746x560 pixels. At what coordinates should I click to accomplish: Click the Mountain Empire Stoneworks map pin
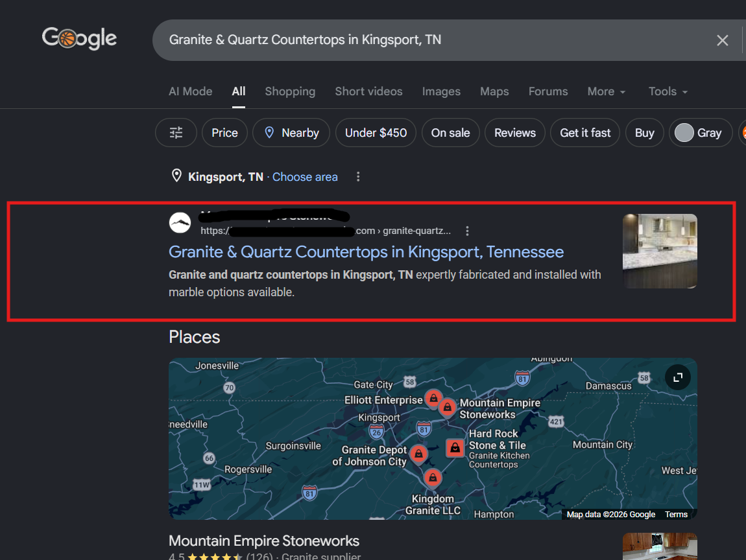447,408
